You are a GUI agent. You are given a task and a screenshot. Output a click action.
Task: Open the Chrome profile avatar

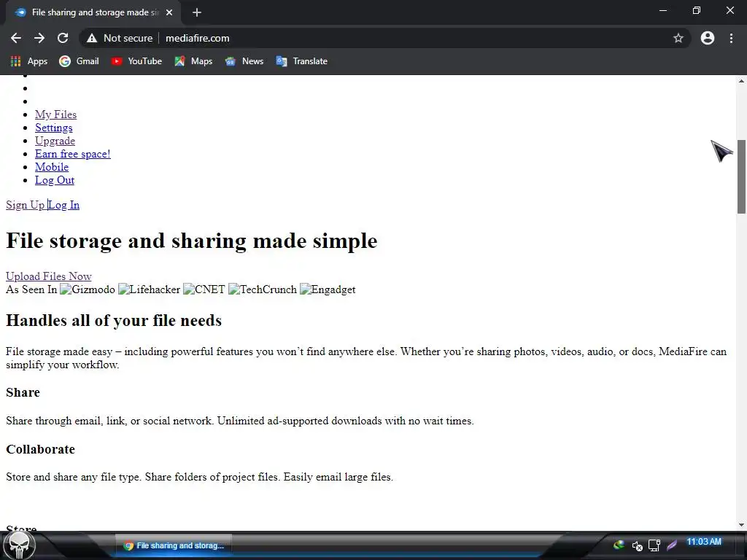[x=708, y=38]
